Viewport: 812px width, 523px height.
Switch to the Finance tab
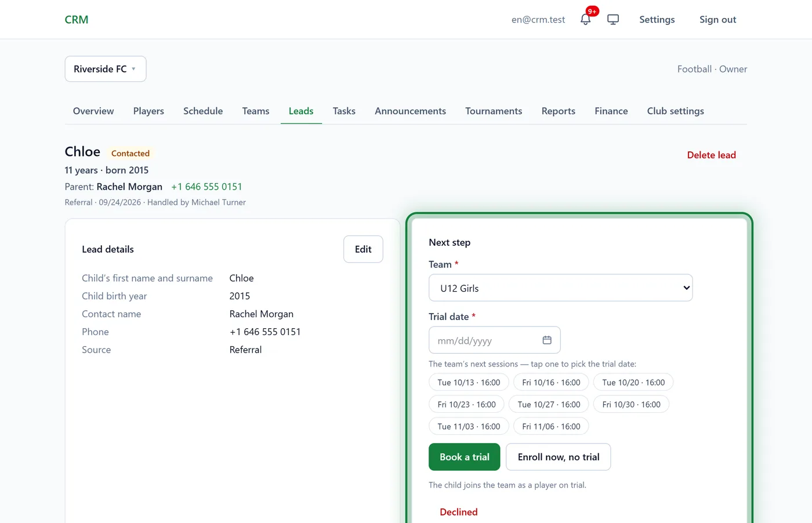tap(611, 111)
